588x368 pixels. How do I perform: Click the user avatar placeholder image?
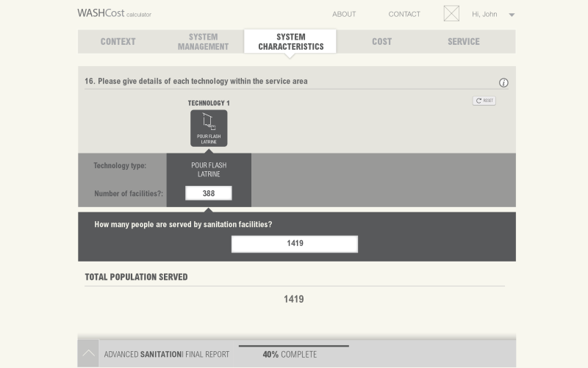point(451,13)
